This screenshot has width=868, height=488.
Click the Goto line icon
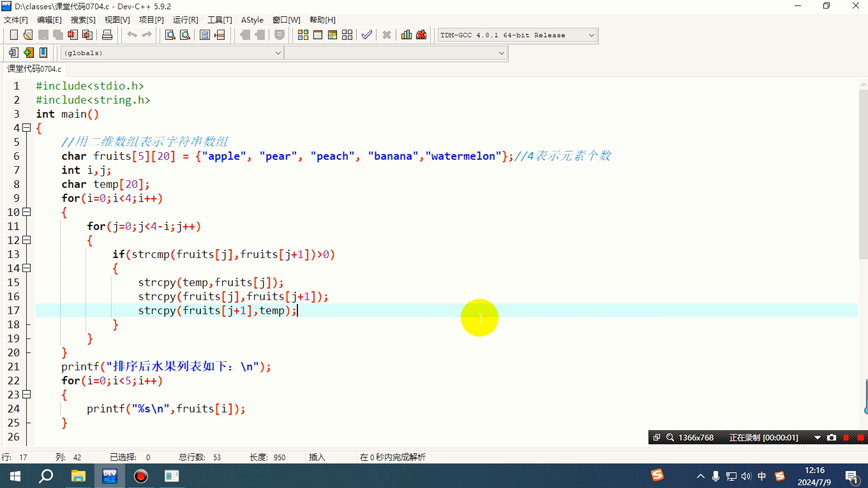pyautogui.click(x=220, y=35)
